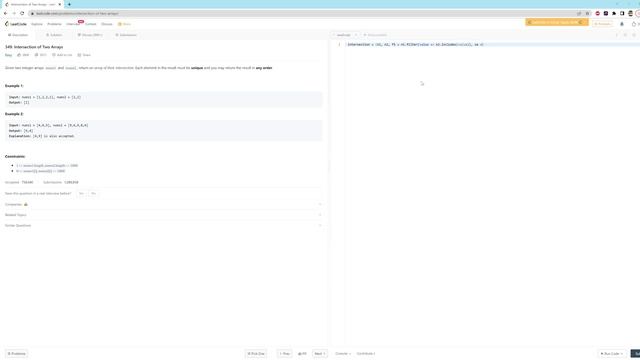This screenshot has height=360, width=640.
Task: Click the reset code icon in the editor
Action: coord(625,35)
